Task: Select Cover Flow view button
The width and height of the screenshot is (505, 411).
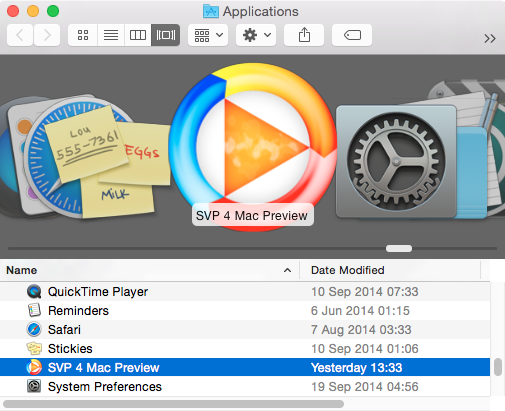Action: tap(166, 35)
